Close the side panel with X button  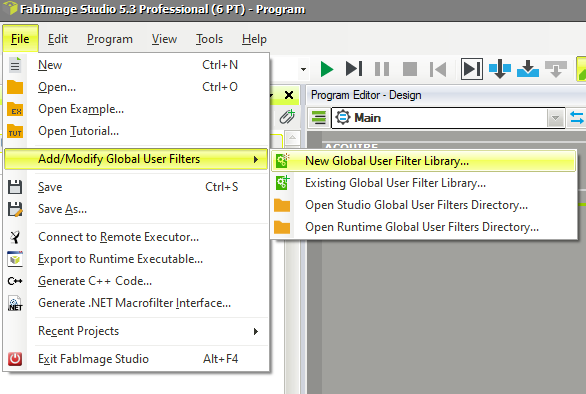(x=289, y=95)
